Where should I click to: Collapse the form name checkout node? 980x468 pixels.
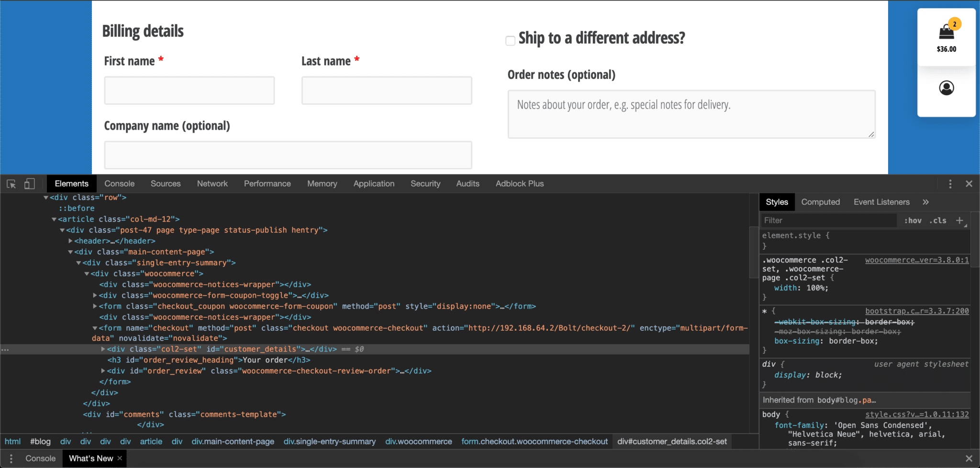pos(95,328)
